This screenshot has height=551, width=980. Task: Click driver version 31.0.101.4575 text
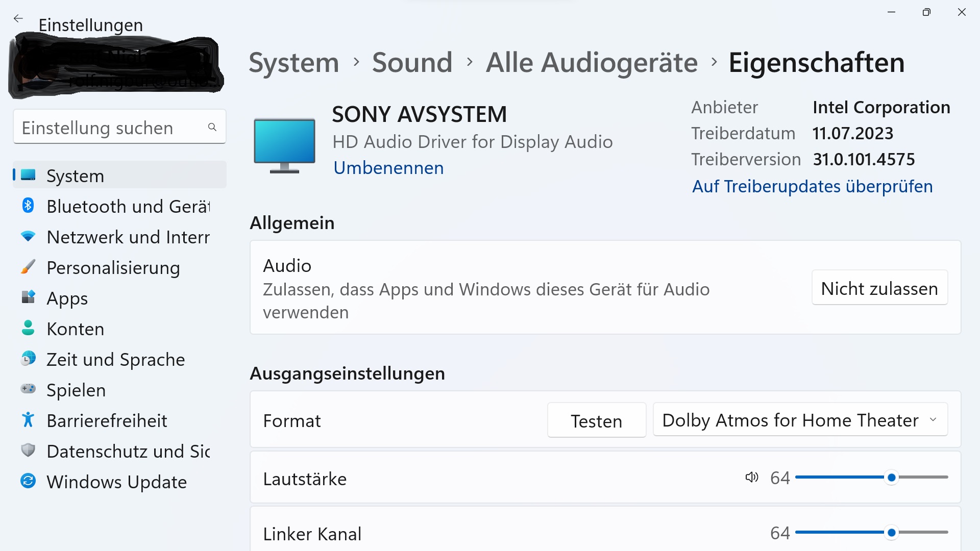click(x=864, y=159)
